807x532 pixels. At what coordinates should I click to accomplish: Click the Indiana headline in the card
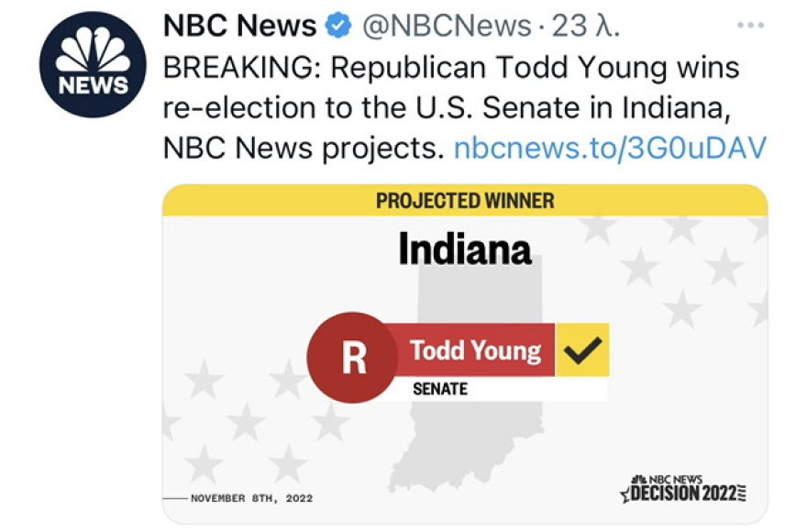465,249
